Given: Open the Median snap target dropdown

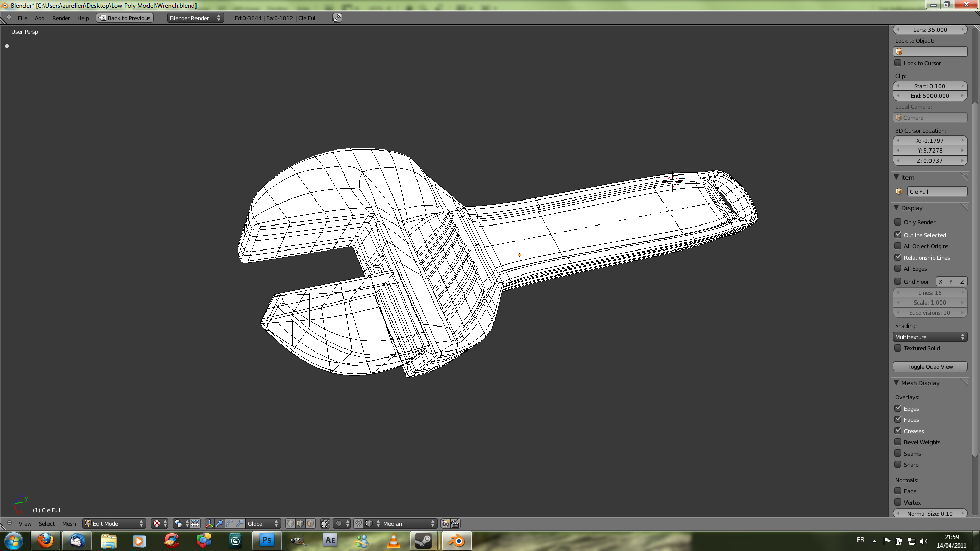Looking at the screenshot, I should pos(409,523).
